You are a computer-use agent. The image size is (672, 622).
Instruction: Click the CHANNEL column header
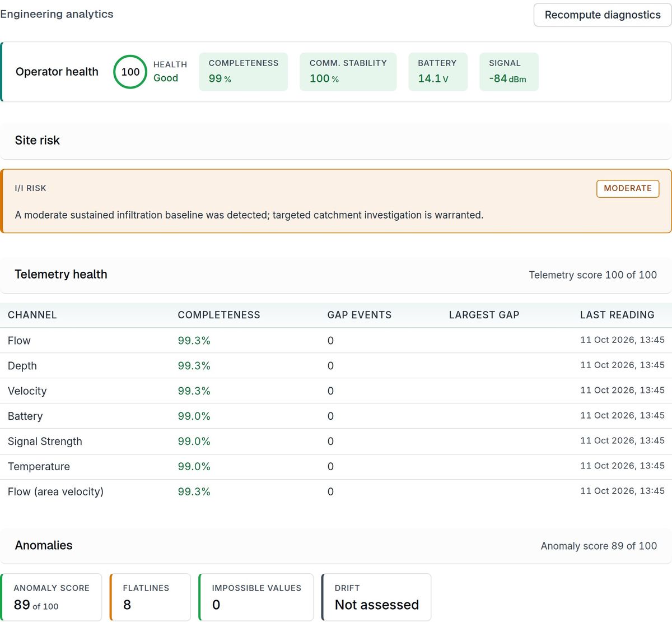click(x=32, y=315)
